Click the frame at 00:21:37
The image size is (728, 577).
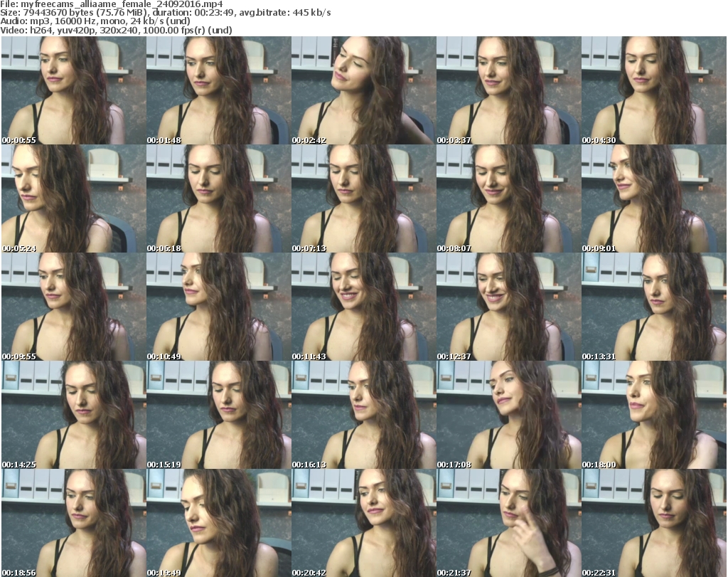508,523
